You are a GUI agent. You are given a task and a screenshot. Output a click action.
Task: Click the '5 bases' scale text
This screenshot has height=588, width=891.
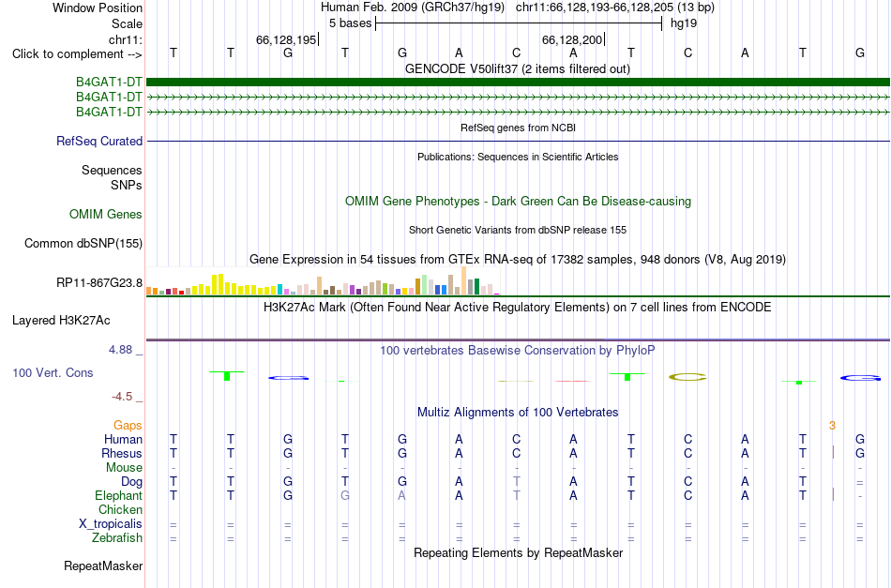coord(350,23)
